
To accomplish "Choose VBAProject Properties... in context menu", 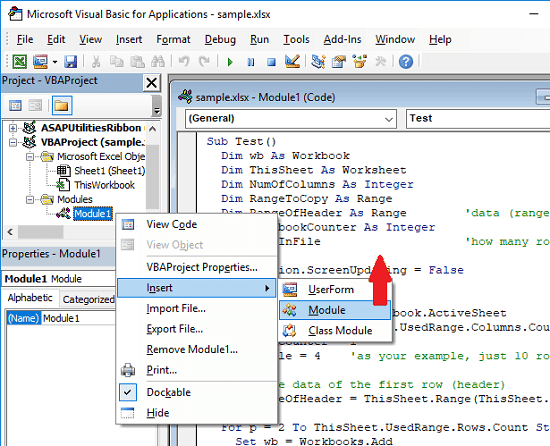I will [196, 268].
